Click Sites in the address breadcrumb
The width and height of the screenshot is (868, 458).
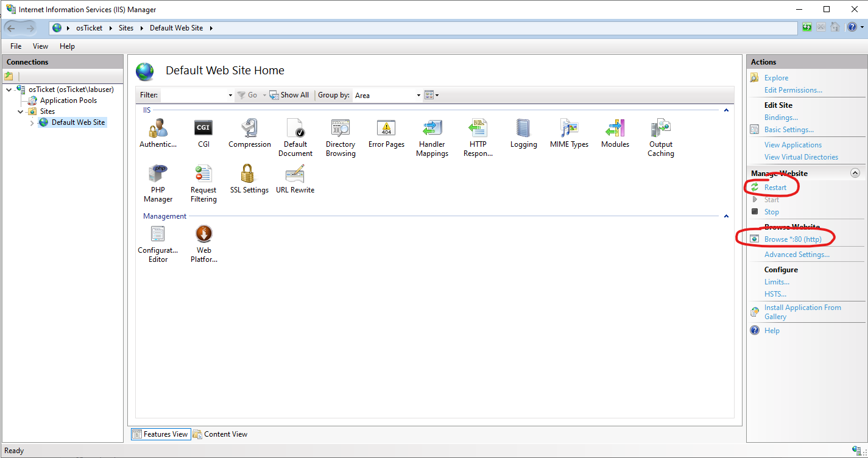pyautogui.click(x=126, y=28)
